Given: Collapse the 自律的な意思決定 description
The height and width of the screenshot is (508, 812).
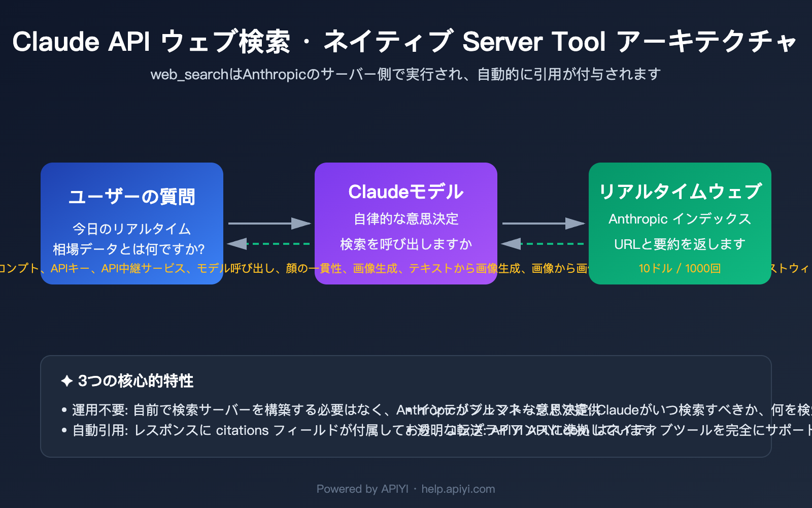Looking at the screenshot, I should tap(405, 219).
